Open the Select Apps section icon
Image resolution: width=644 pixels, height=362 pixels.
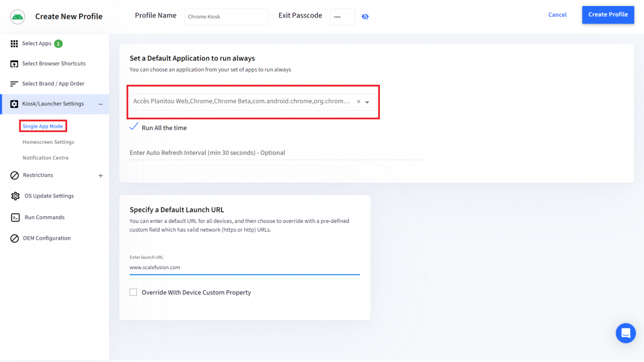pos(14,43)
